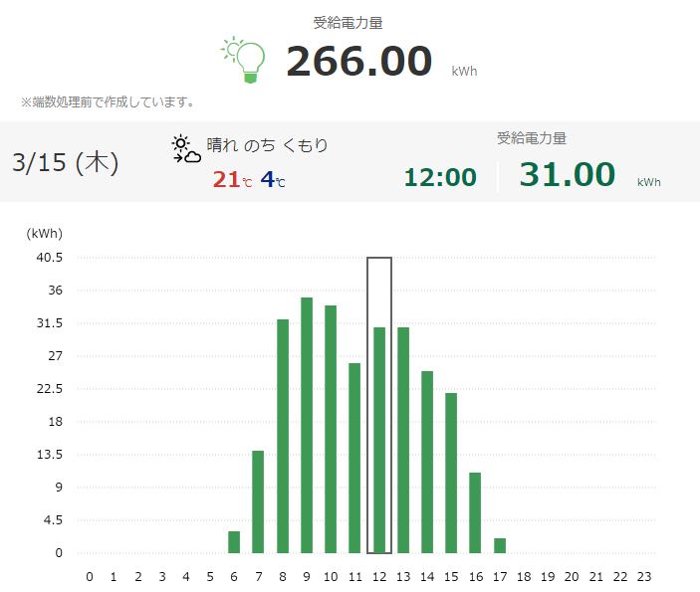This screenshot has width=700, height=592.
Task: Click the 受給電力量 label above 31.00
Action: [532, 138]
